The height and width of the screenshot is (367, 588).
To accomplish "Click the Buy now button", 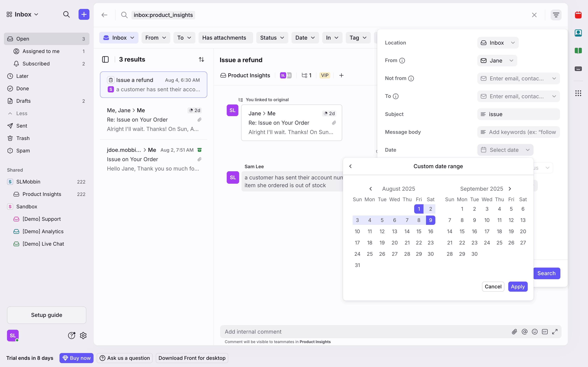I will [x=77, y=358].
